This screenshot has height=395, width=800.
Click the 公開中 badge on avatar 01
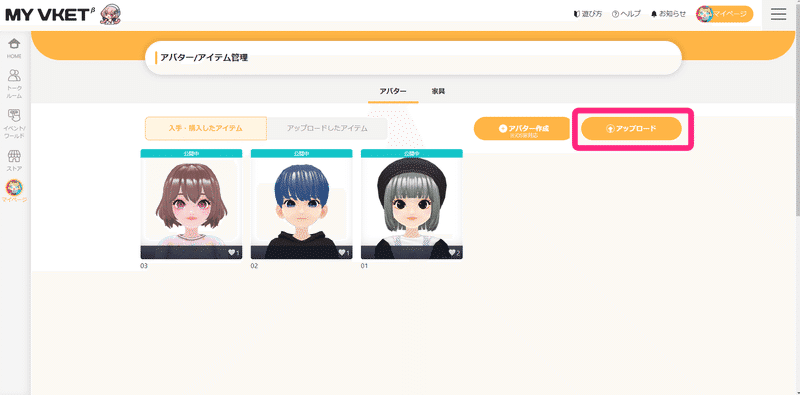coord(411,153)
